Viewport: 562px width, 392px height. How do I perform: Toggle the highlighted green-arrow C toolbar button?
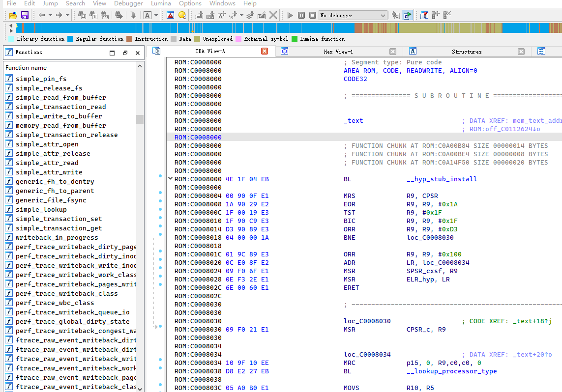407,15
